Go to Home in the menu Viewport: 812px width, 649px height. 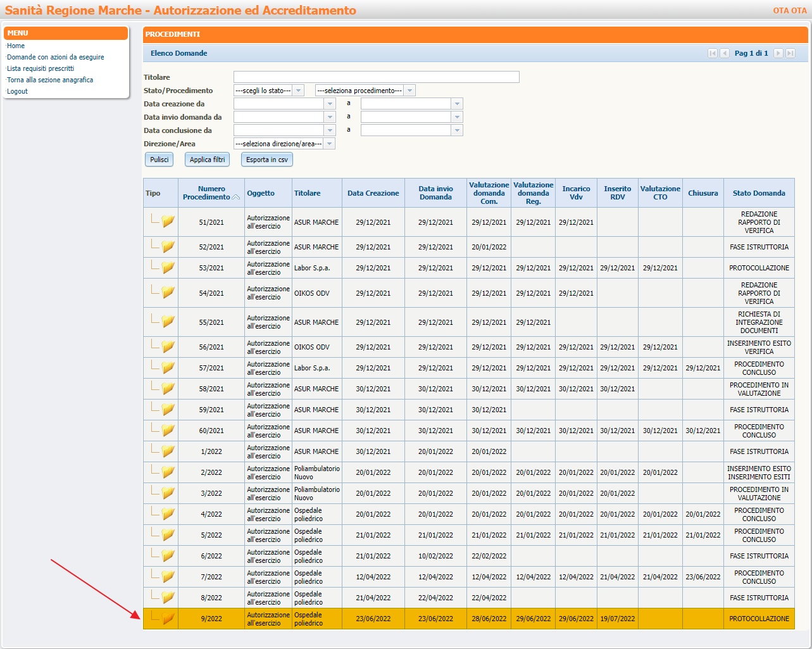(16, 46)
